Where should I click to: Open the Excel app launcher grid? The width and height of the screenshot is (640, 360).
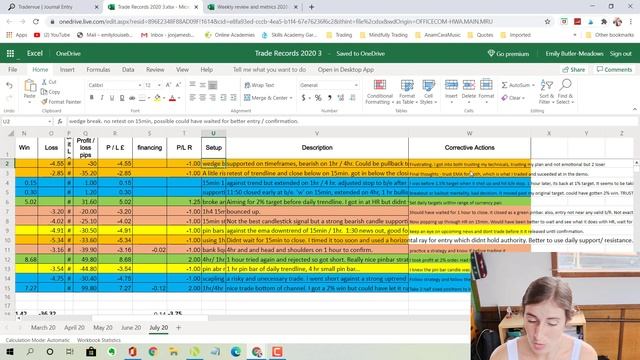pos(10,53)
